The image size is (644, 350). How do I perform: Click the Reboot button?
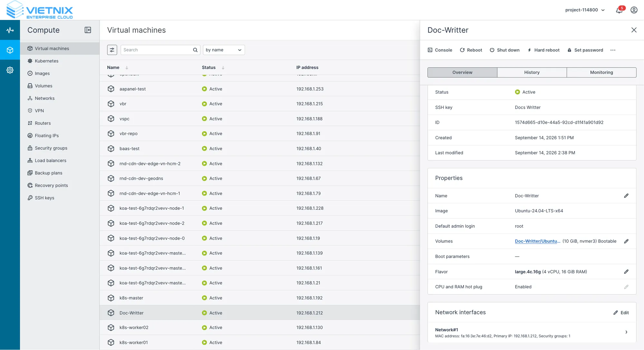tap(471, 50)
